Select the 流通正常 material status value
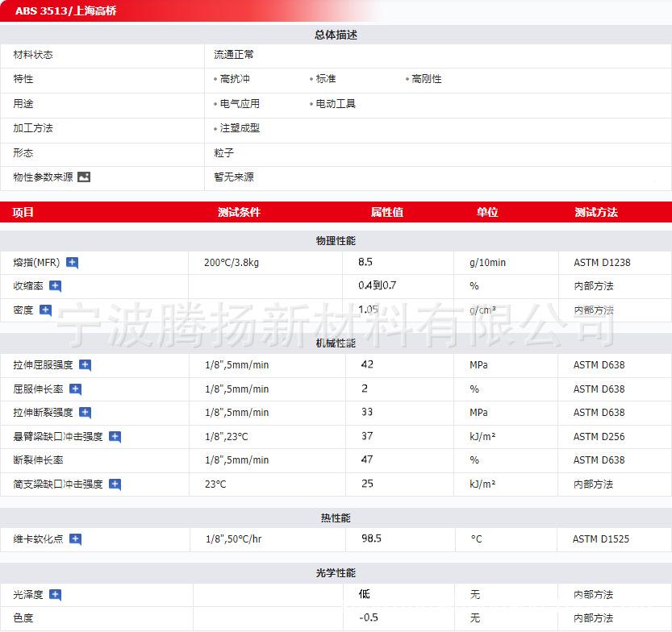This screenshot has height=632, width=672. 234,54
